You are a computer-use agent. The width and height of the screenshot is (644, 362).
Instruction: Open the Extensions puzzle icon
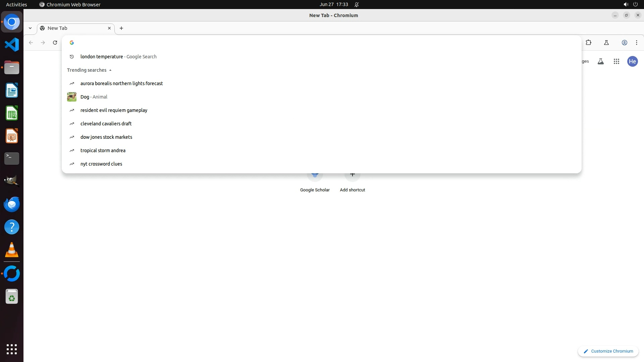pyautogui.click(x=588, y=43)
